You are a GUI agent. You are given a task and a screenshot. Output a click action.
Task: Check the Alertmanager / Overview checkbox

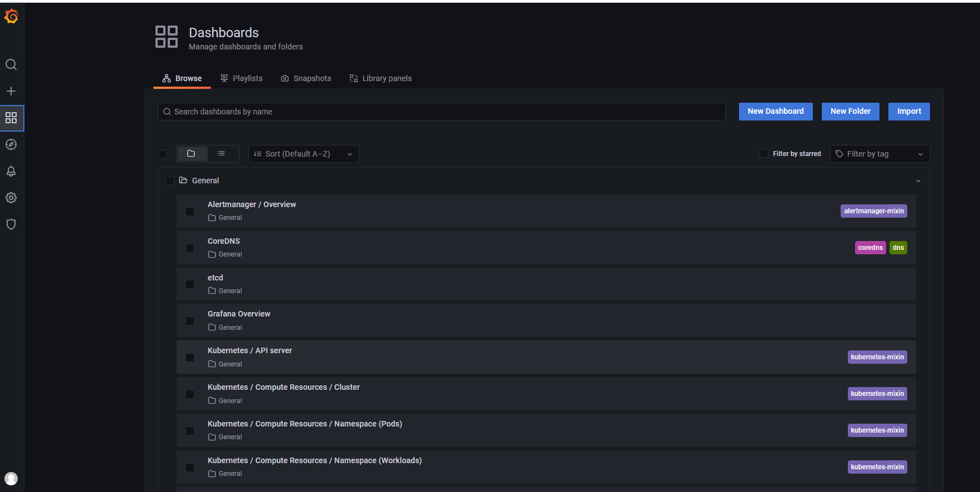[x=190, y=212]
